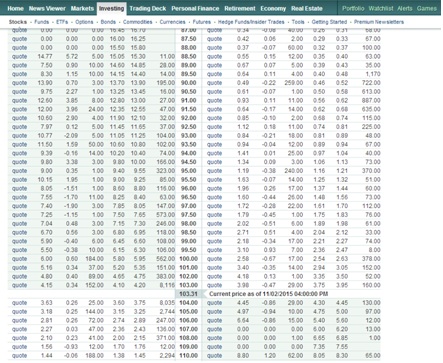
Task: Go to the Currencies sub-navigation link
Action: (x=172, y=22)
